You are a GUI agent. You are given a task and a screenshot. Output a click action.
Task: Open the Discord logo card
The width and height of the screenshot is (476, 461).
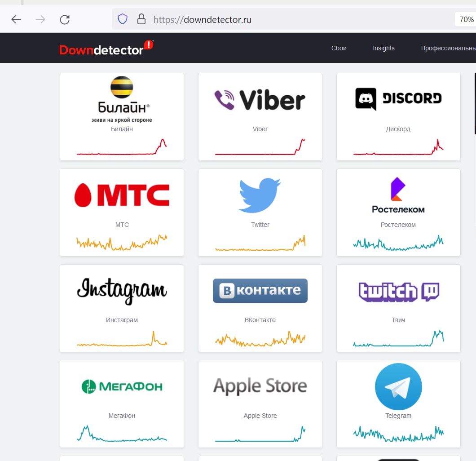(398, 99)
